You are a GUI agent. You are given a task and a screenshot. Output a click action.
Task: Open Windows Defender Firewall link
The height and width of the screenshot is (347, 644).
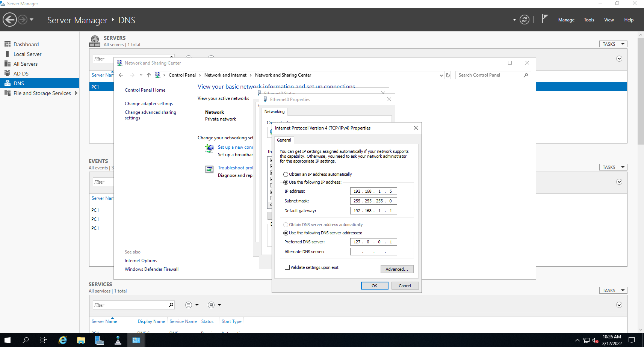click(151, 269)
